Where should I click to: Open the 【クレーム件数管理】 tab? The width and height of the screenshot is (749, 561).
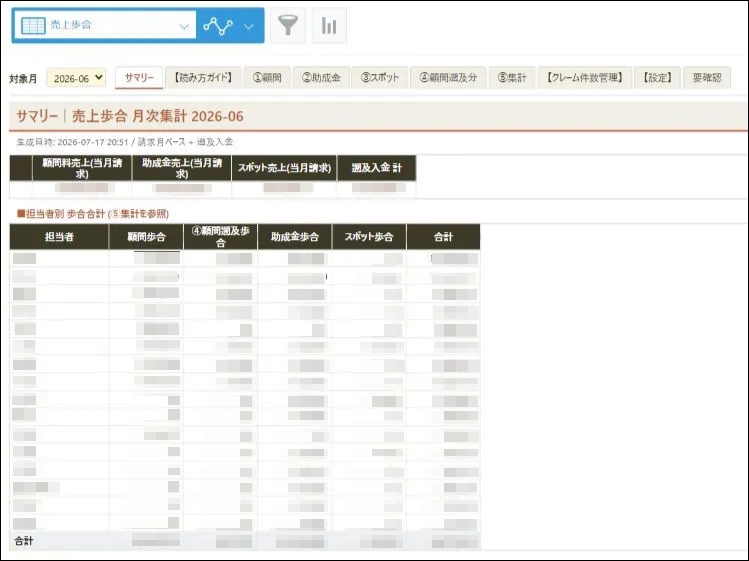(x=585, y=77)
